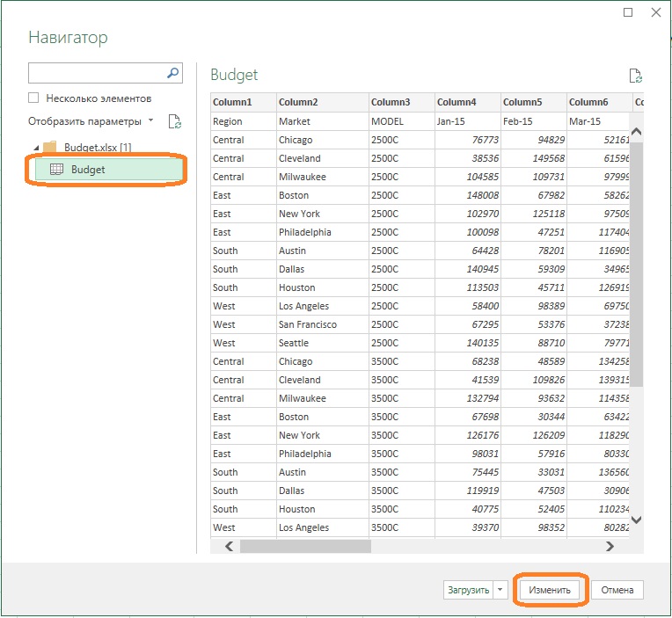Click the value 30344
The image size is (672, 618).
point(551,417)
